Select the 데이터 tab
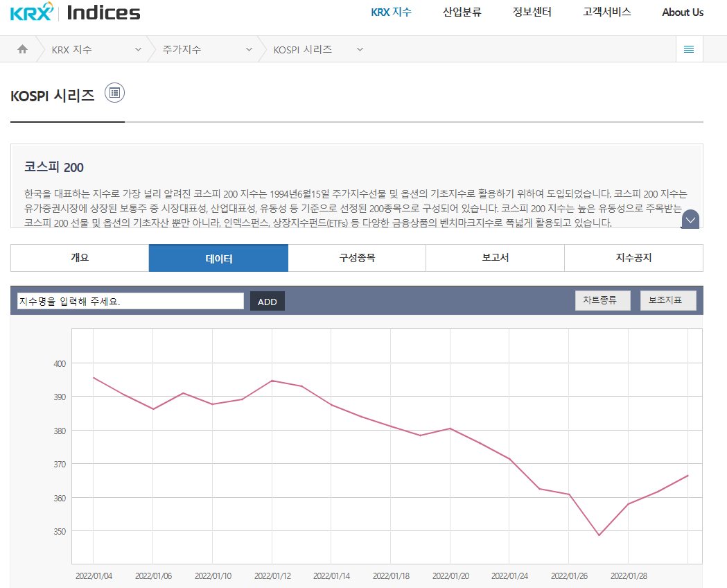Viewport: 727px width, 588px height. coord(218,258)
